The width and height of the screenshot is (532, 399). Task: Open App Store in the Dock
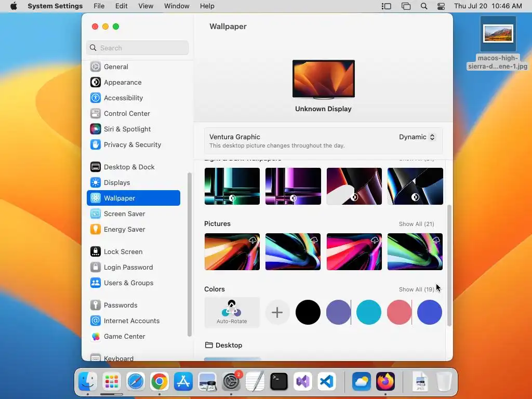click(183, 381)
